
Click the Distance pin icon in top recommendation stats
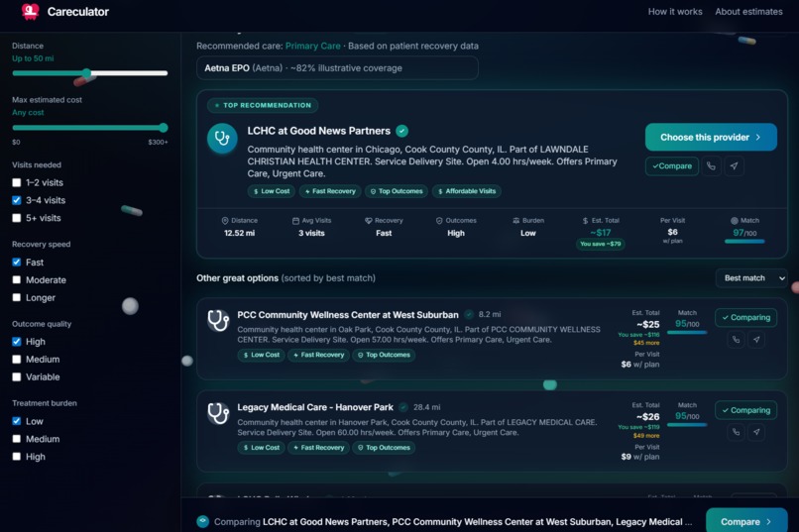click(x=225, y=221)
